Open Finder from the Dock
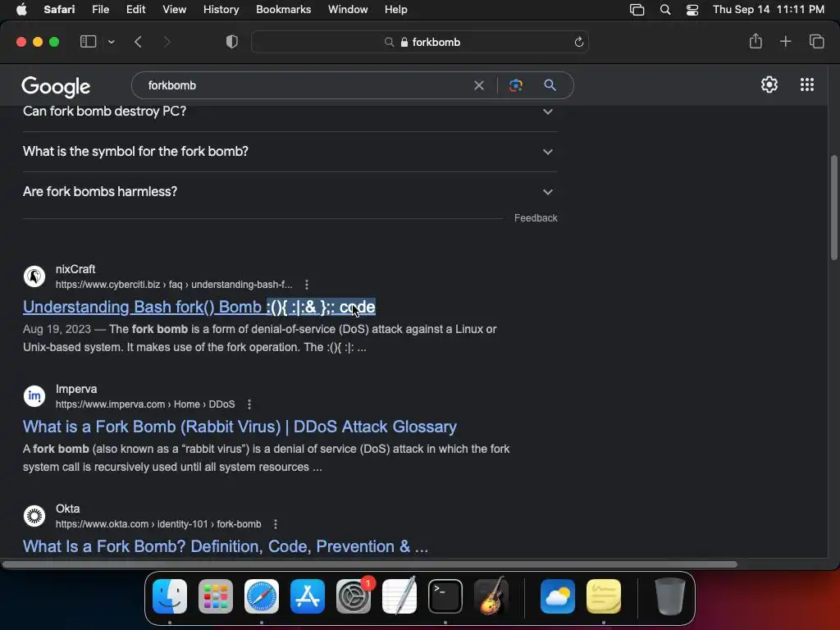Viewport: 840px width, 630px height. [x=170, y=596]
